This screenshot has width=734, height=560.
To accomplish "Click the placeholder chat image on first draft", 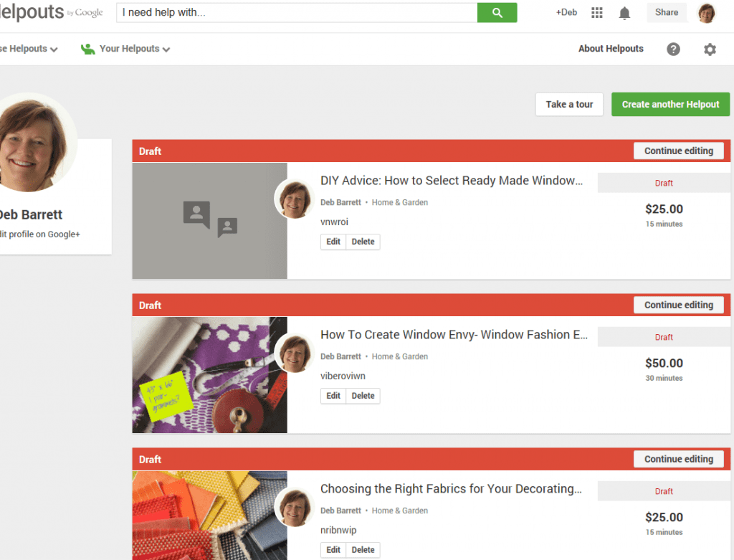I will pyautogui.click(x=210, y=220).
